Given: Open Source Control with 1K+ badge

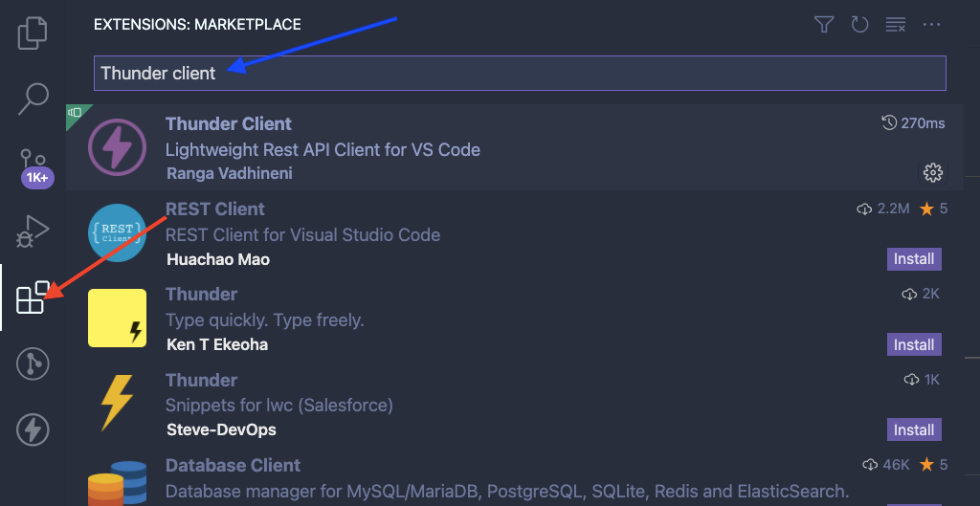Looking at the screenshot, I should pos(35,167).
